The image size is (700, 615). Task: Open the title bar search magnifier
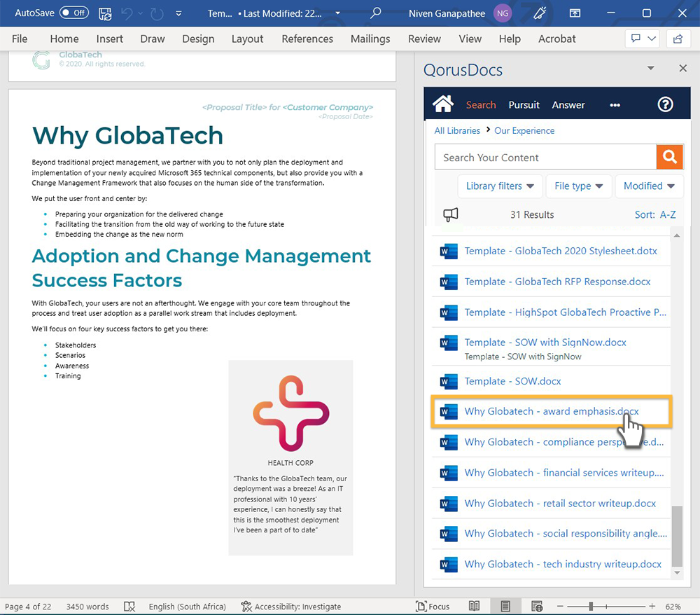click(x=376, y=13)
